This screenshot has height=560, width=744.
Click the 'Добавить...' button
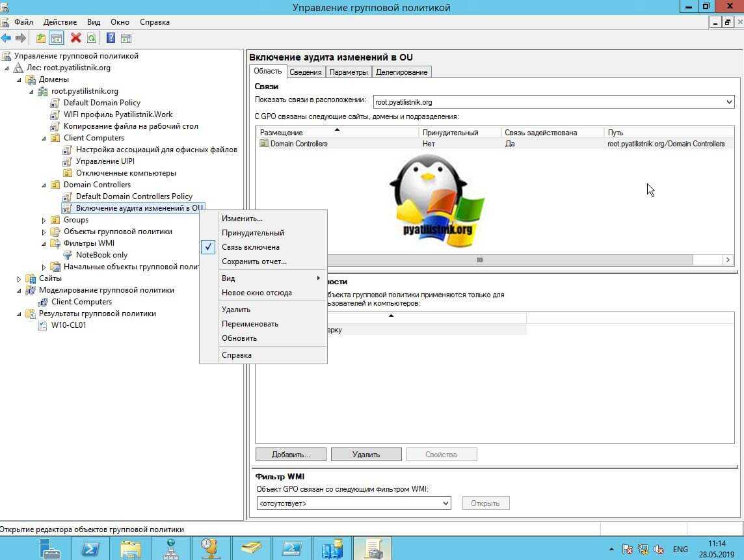pos(290,455)
